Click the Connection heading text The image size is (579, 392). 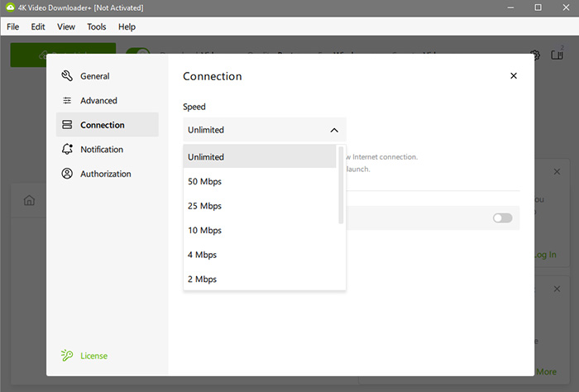tap(213, 76)
